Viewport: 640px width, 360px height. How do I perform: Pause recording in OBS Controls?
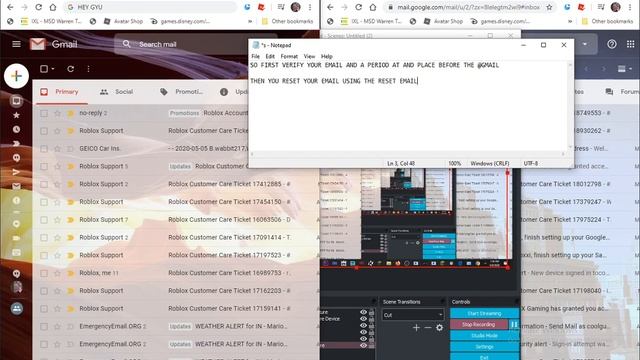tap(514, 324)
